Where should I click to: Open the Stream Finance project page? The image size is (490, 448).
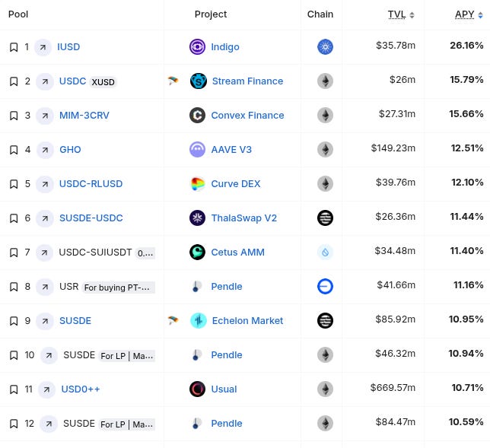(x=247, y=81)
